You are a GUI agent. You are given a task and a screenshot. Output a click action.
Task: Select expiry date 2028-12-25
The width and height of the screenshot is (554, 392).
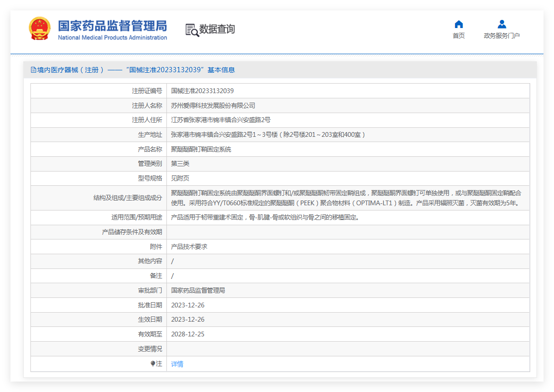coord(188,334)
